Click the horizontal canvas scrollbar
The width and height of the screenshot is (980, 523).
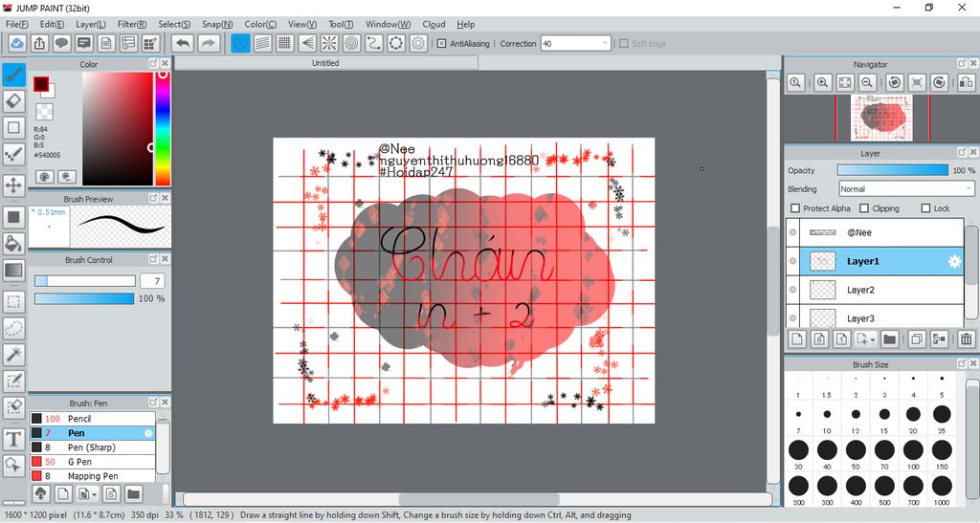click(479, 499)
